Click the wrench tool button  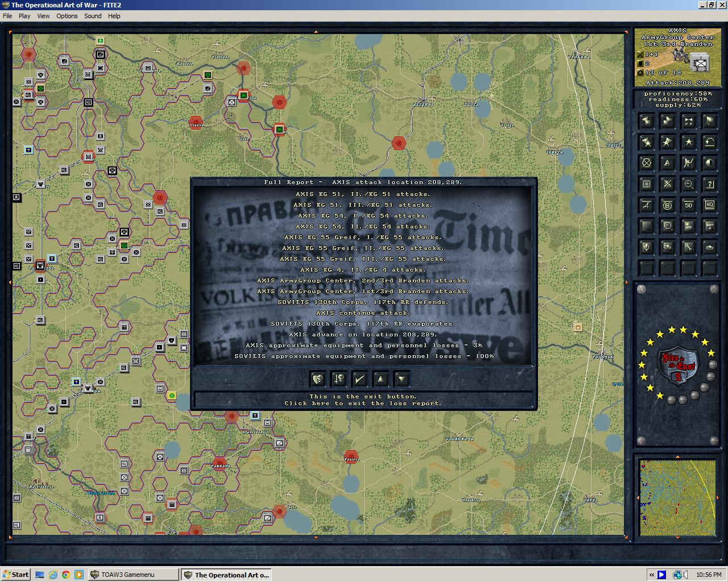pyautogui.click(x=689, y=247)
